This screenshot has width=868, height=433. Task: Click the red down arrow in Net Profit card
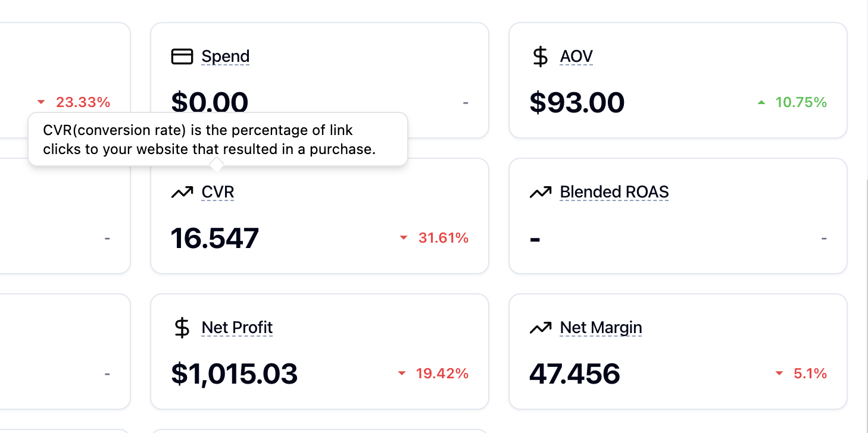click(401, 374)
